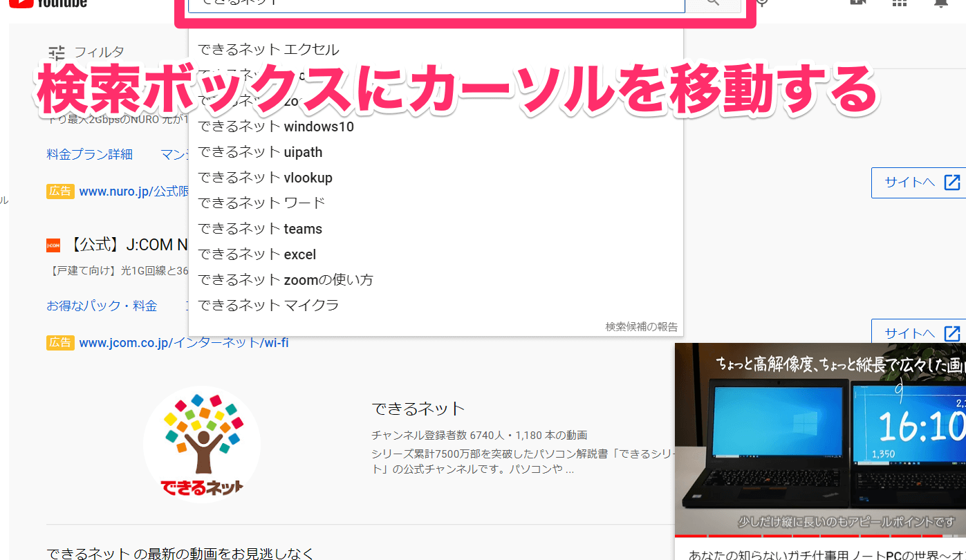966x560 pixels.
Task: Select suggestion できるネット ワード
Action: coord(436,203)
